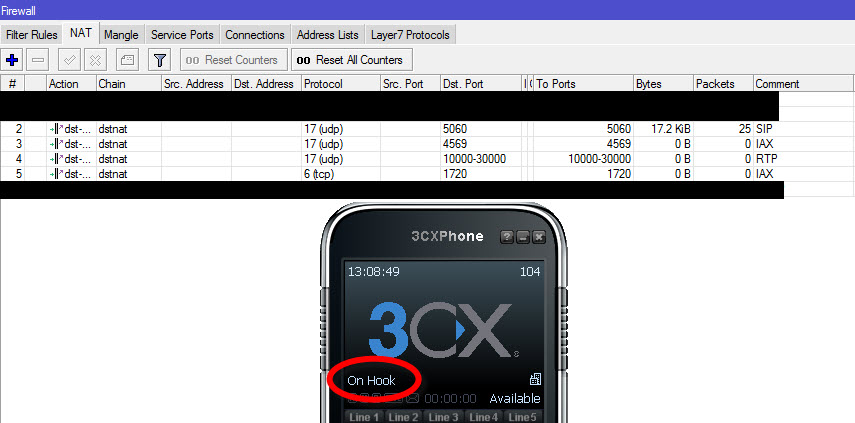Select Line 1 on the 3CXPhone
Image resolution: width=855 pixels, height=423 pixels.
click(x=362, y=417)
